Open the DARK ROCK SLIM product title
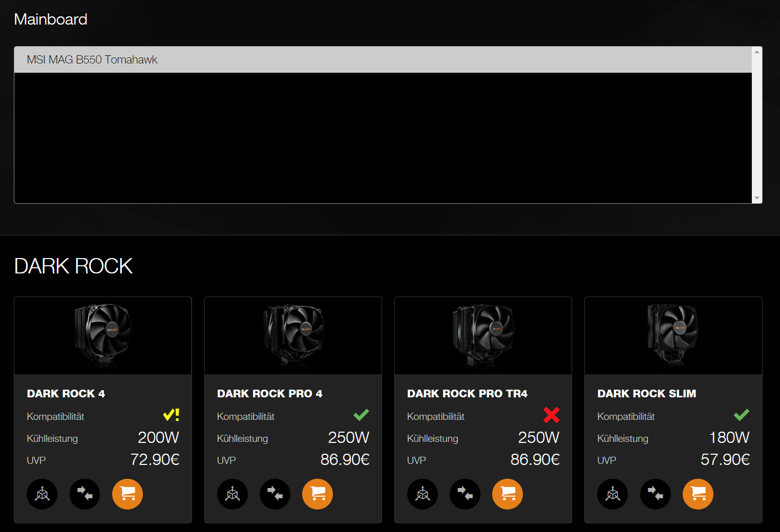The height and width of the screenshot is (532, 780). pos(647,394)
